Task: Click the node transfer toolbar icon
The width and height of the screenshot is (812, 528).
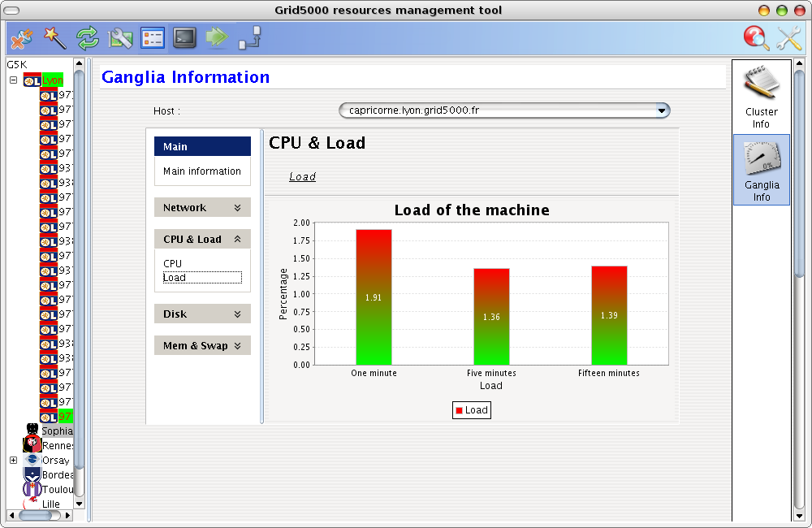Action: pos(249,38)
